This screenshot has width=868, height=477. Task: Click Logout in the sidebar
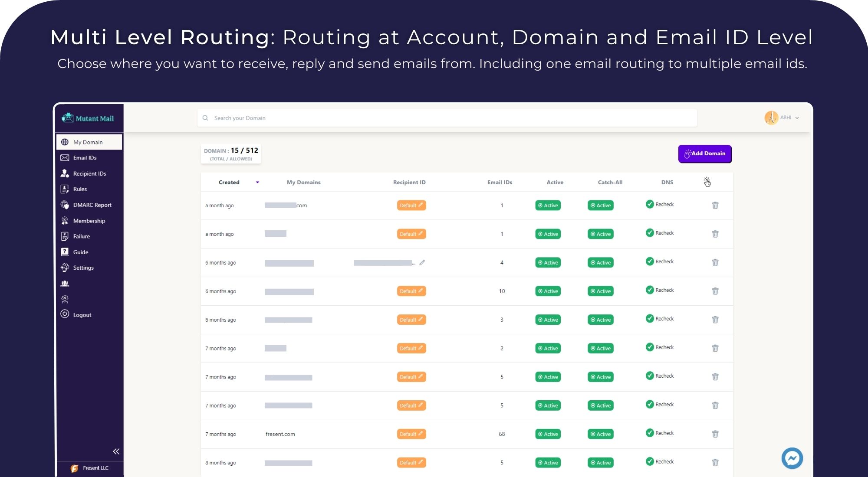[x=81, y=314]
